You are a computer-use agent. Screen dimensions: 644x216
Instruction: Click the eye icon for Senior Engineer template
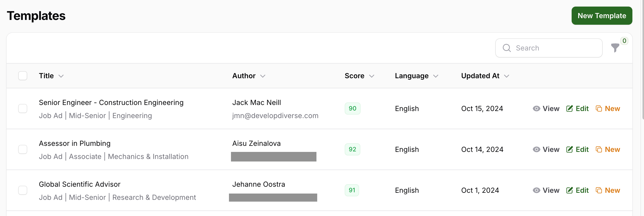coord(536,109)
